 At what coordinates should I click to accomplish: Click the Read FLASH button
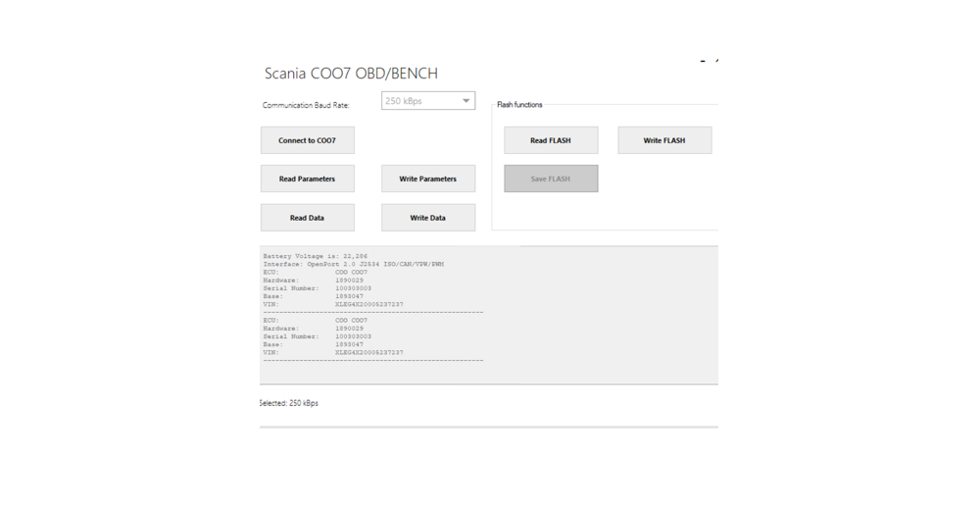[551, 140]
